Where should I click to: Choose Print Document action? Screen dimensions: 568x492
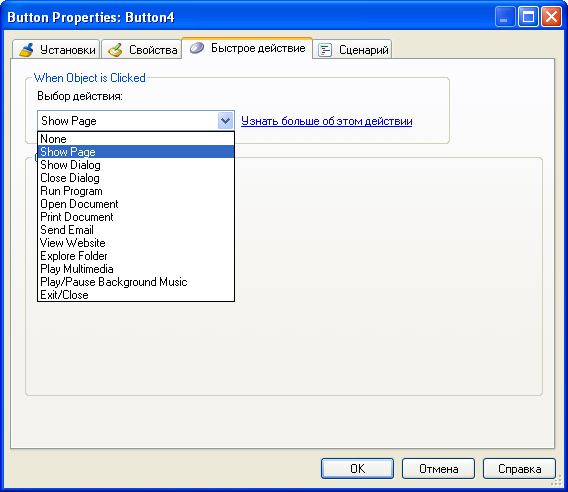coord(136,217)
